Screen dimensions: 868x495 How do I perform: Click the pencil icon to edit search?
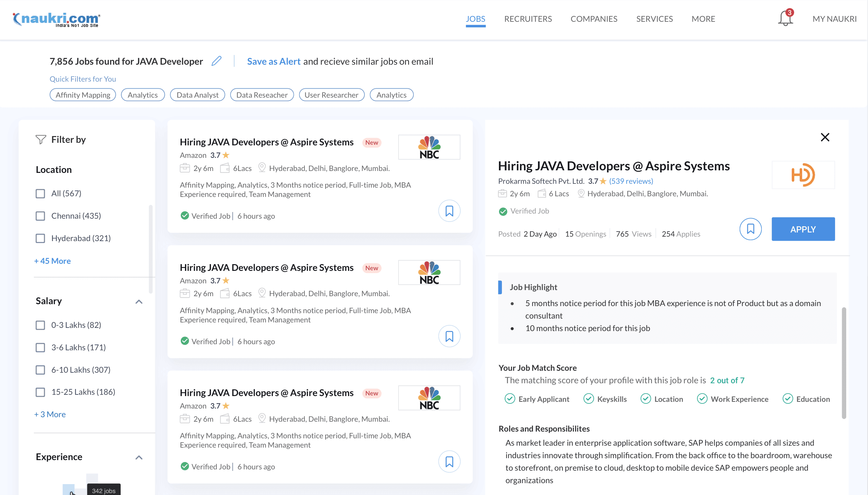point(216,61)
